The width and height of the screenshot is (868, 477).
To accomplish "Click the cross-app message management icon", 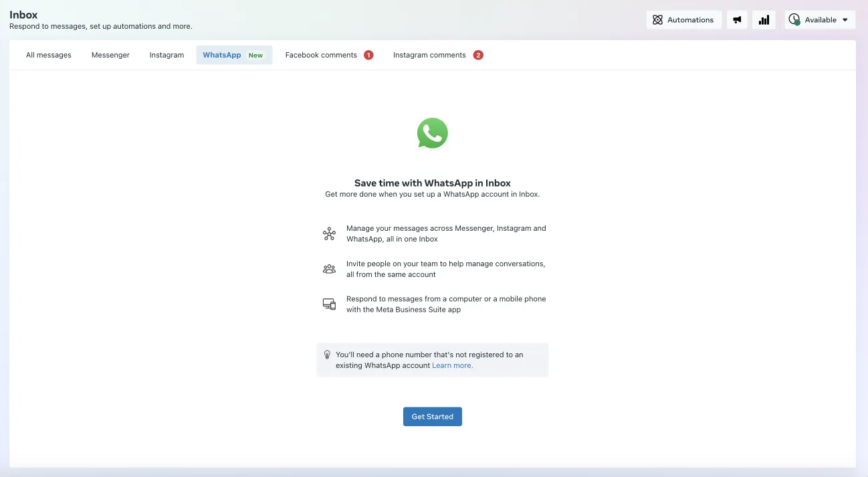I will [329, 233].
